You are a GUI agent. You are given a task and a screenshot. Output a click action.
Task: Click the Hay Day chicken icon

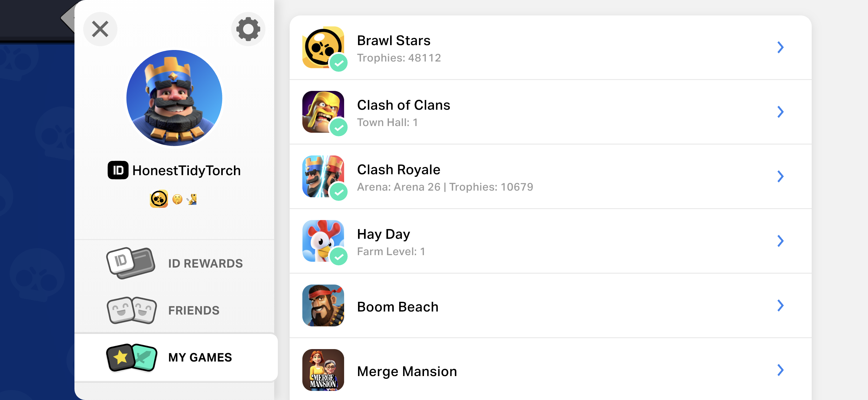[323, 241]
